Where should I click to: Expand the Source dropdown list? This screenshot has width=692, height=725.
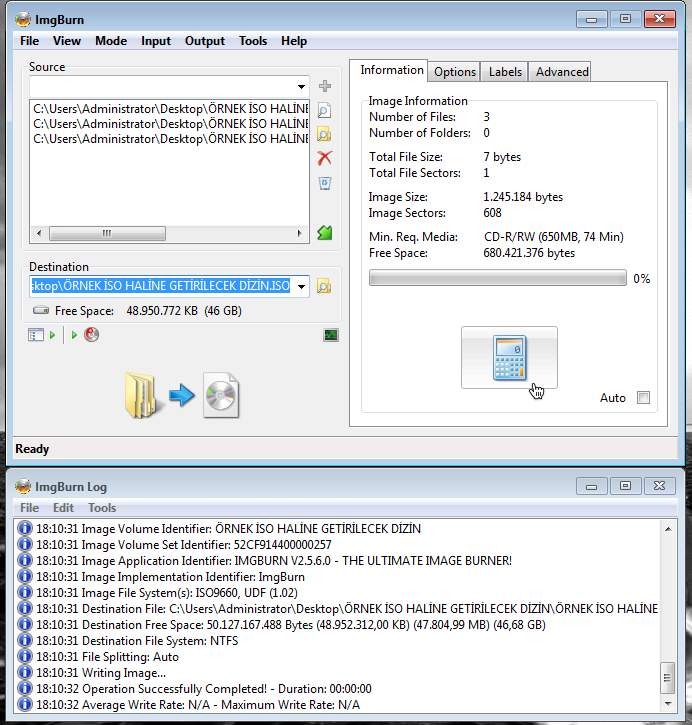[301, 86]
